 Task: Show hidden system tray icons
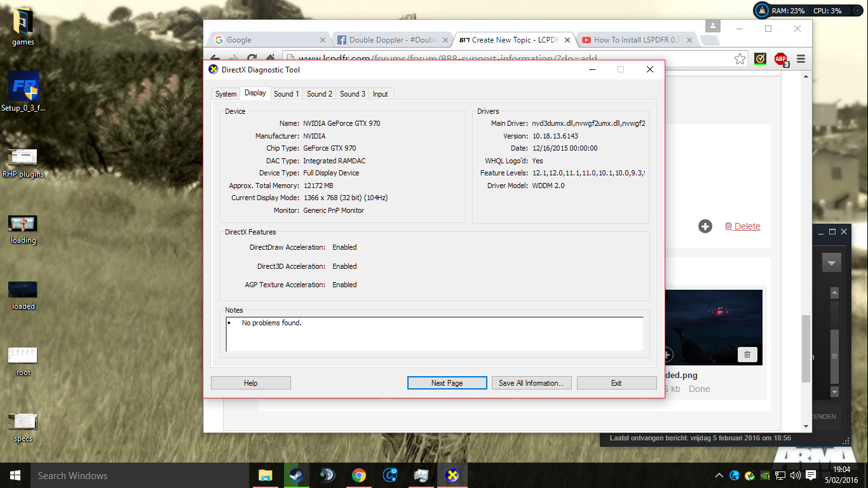[x=719, y=475]
